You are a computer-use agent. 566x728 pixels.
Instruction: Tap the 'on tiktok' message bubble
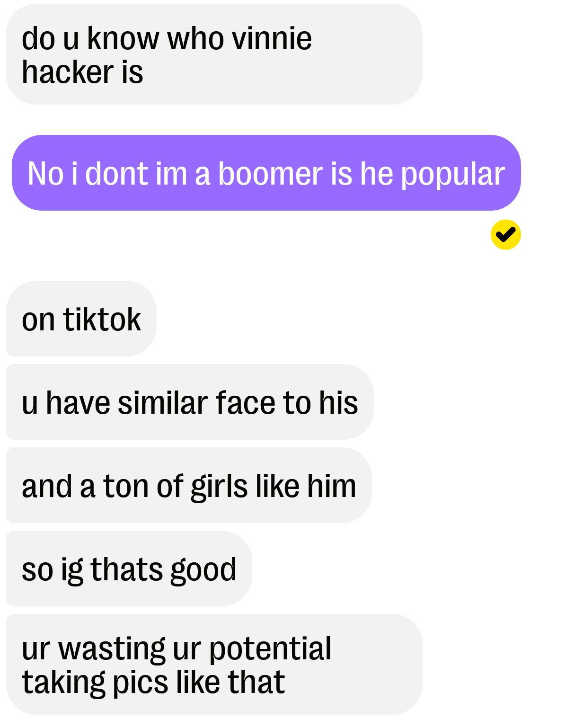tap(81, 319)
